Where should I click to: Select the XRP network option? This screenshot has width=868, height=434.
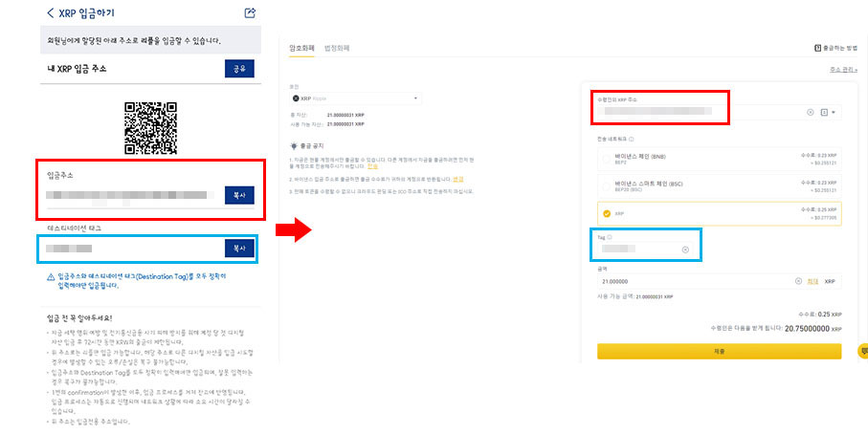tap(719, 213)
